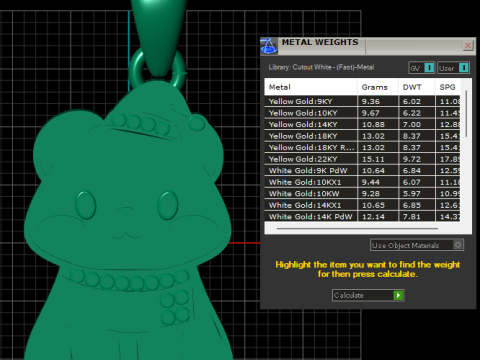The image size is (480, 360).
Task: Toggle the GV library switch
Action: (422, 68)
